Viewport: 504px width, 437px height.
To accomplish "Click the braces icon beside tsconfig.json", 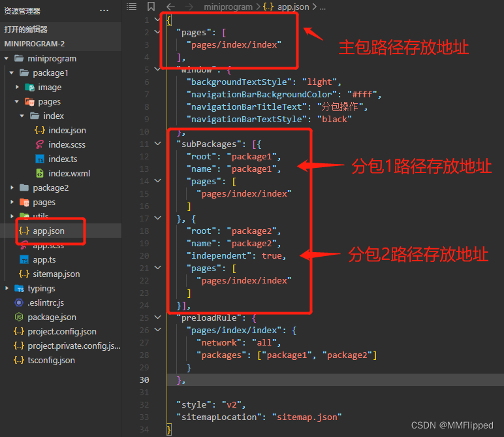I will [19, 360].
